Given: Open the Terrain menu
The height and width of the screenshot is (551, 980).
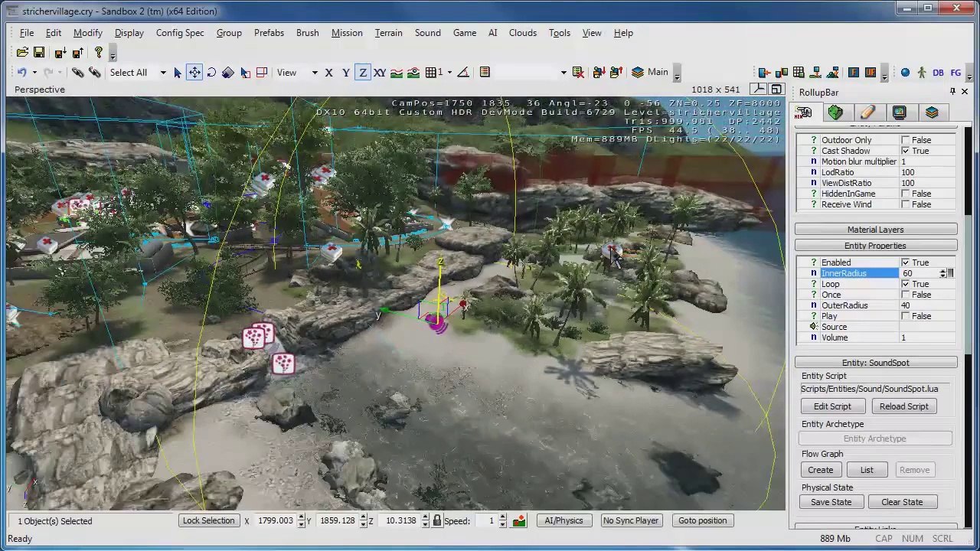Looking at the screenshot, I should click(388, 33).
